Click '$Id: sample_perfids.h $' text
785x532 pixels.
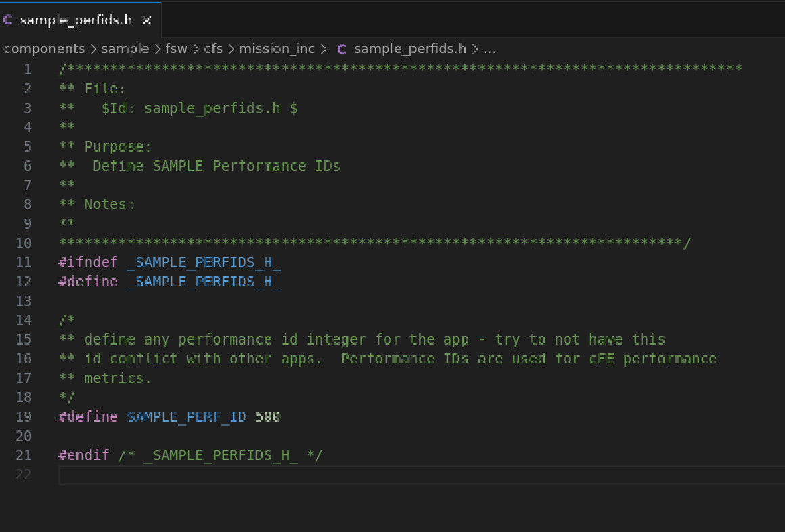[199, 108]
